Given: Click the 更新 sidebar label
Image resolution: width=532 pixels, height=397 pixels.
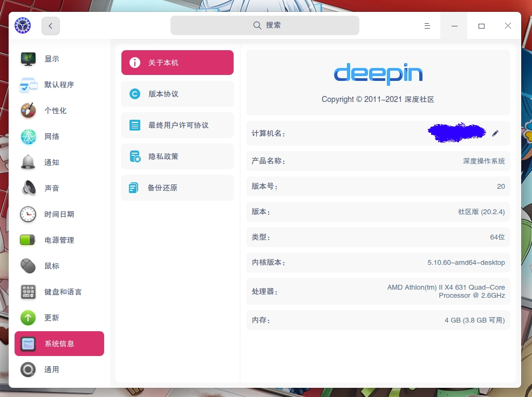Looking at the screenshot, I should [52, 318].
